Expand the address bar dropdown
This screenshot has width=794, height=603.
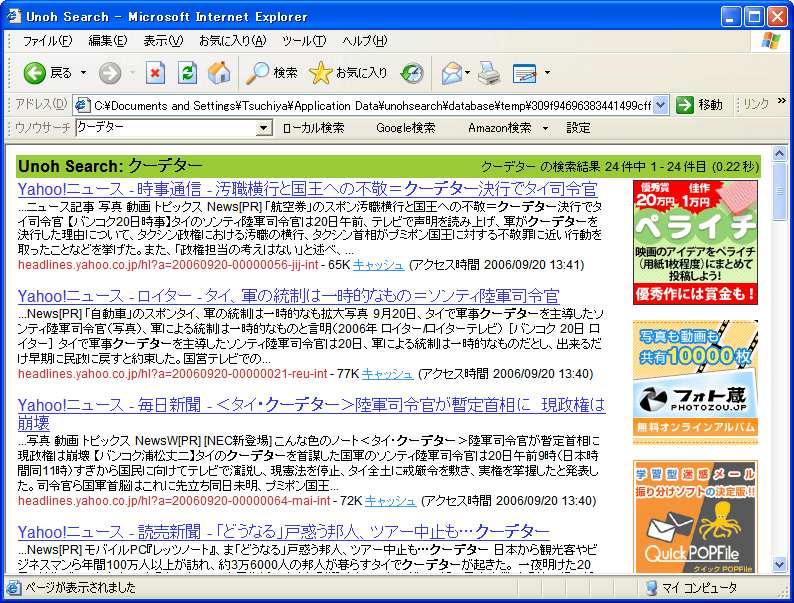[x=660, y=105]
